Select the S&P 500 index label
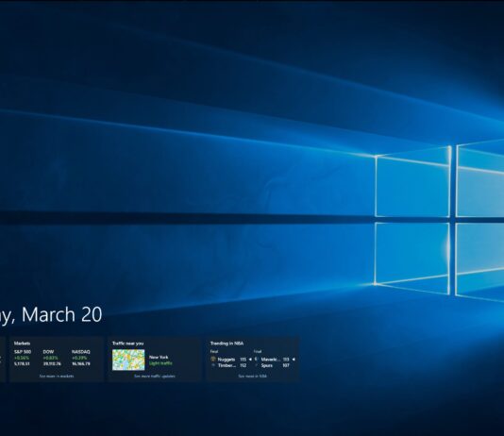504x436 pixels. coord(23,352)
